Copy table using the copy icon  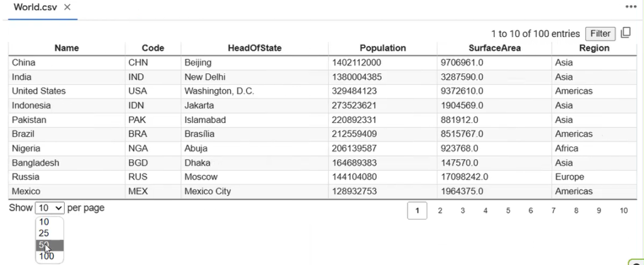pos(626,33)
